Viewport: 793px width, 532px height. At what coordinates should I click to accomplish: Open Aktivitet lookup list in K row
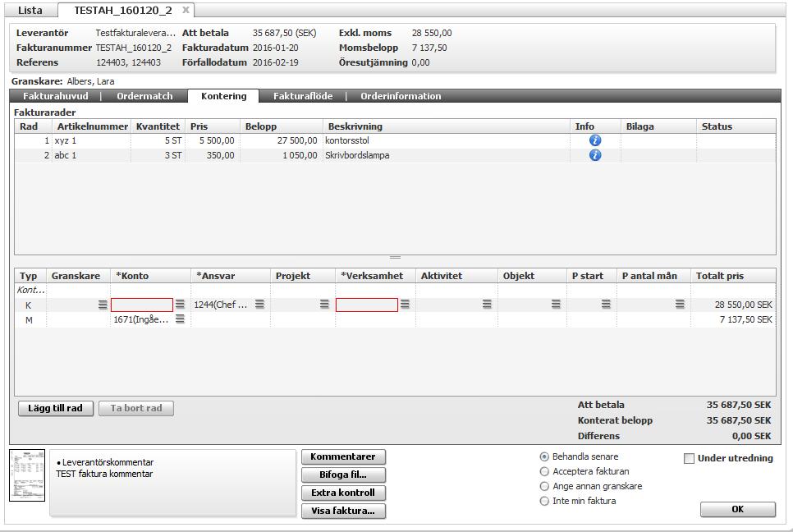(487, 305)
